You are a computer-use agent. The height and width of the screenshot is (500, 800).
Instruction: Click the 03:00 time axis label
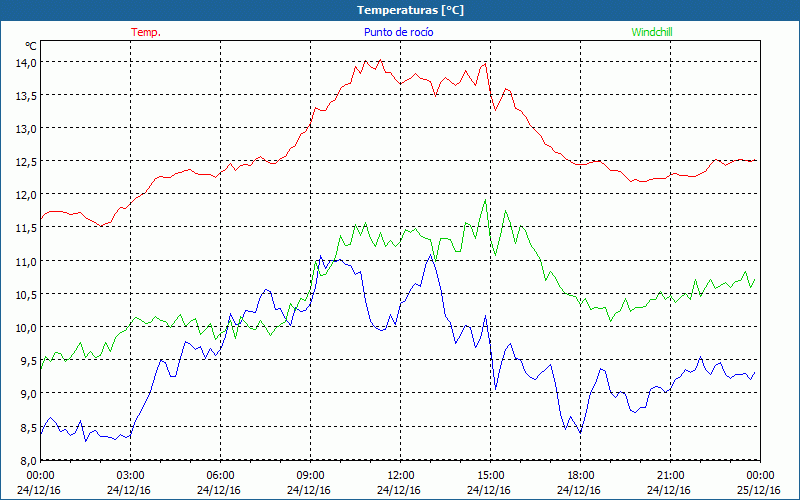[x=131, y=476]
